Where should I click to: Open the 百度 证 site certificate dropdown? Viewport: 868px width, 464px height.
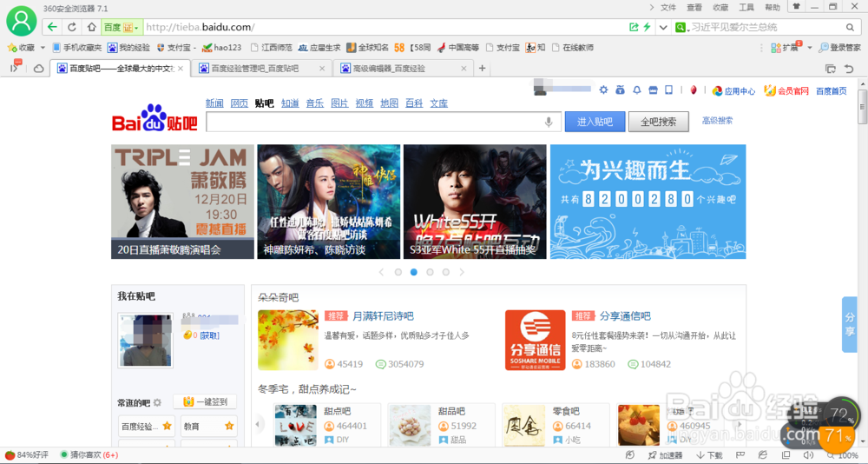[x=122, y=27]
